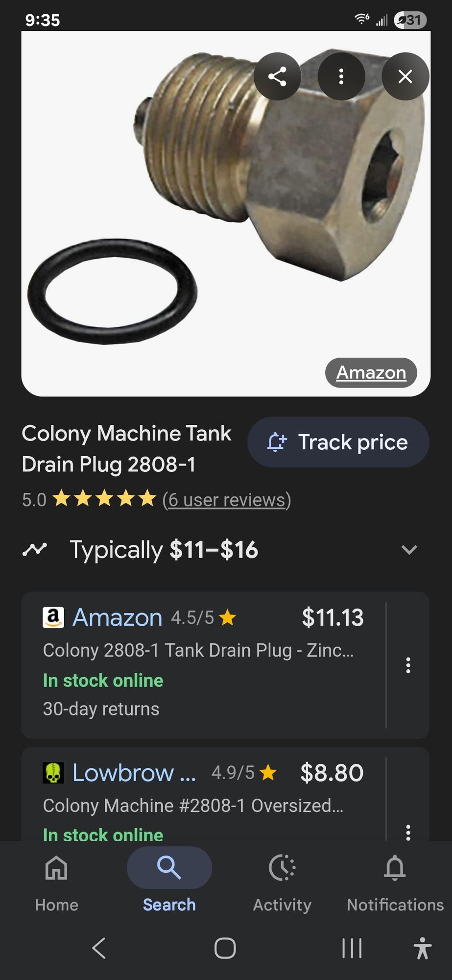
Task: Open the 6 user reviews link
Action: [227, 500]
